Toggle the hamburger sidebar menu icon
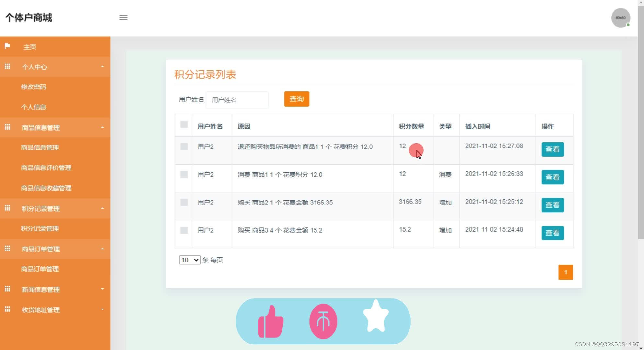Viewport: 644px width, 350px height. pos(123,17)
